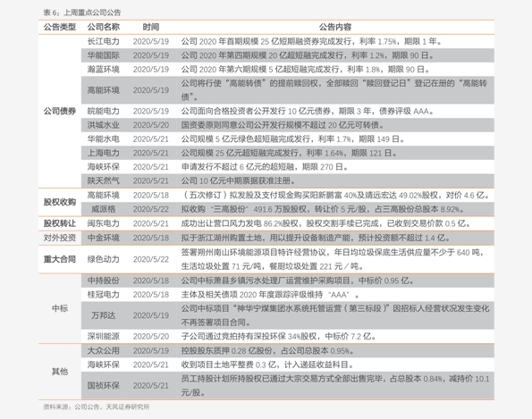
Task: Click the 公告内容 column header
Action: click(335, 27)
